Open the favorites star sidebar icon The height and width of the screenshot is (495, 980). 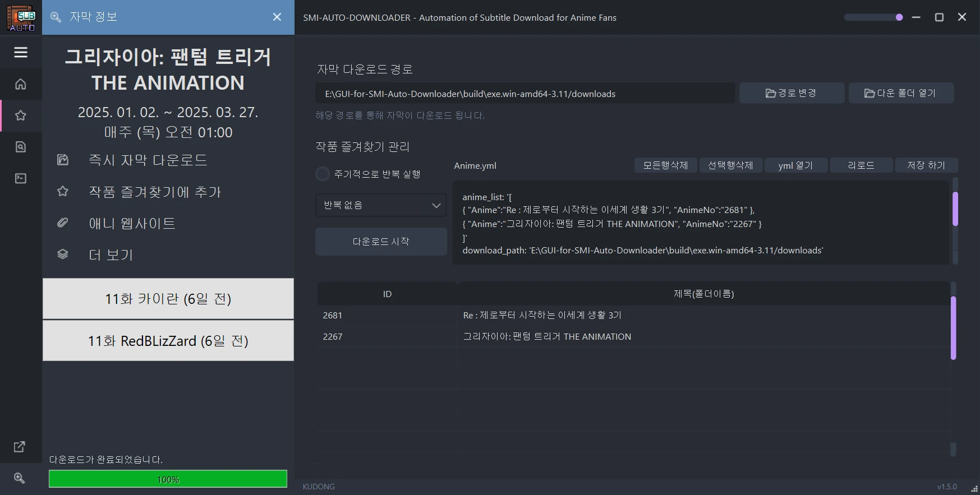pyautogui.click(x=21, y=115)
